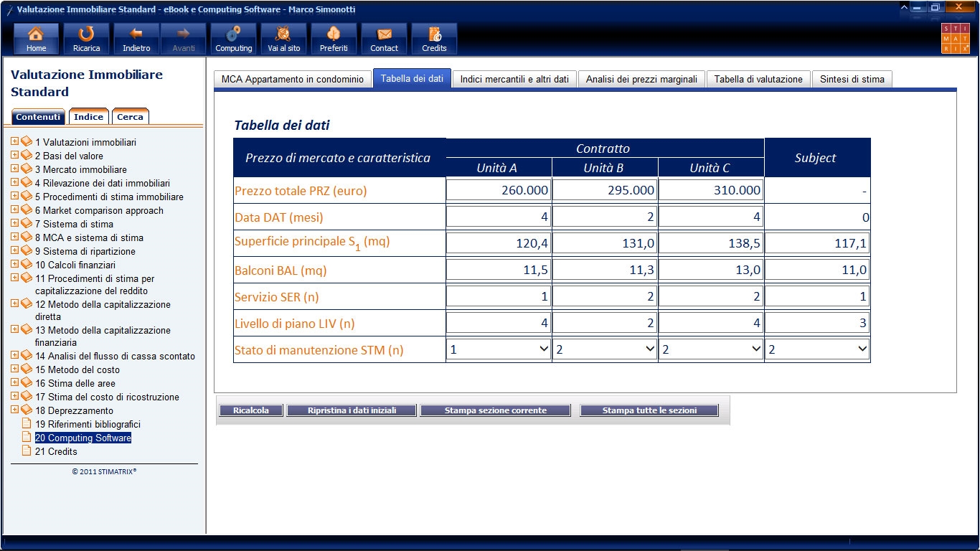Viewport: 980px width, 551px height.
Task: Expand 7 Sistema di stima node
Action: (x=14, y=223)
